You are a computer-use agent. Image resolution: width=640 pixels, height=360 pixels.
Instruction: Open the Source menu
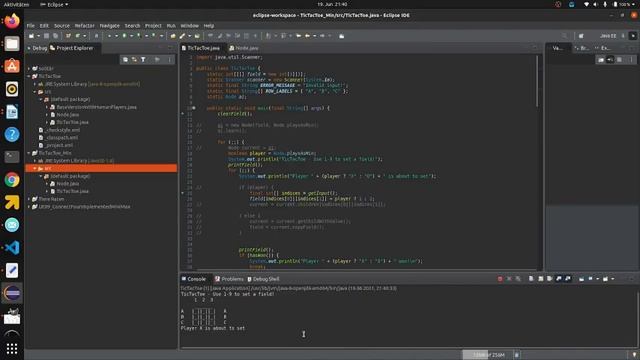click(x=62, y=25)
